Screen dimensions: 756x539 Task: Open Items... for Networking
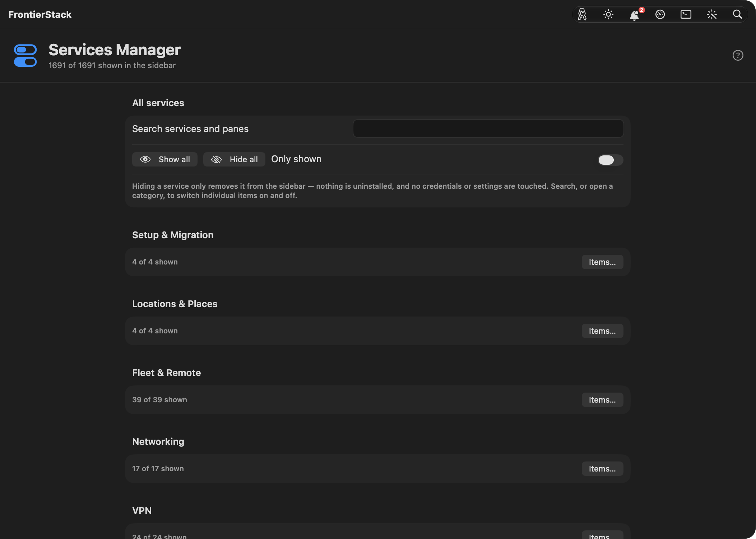602,469
